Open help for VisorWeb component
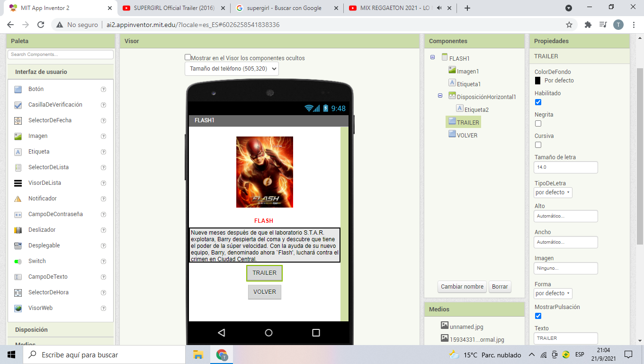 (x=103, y=308)
